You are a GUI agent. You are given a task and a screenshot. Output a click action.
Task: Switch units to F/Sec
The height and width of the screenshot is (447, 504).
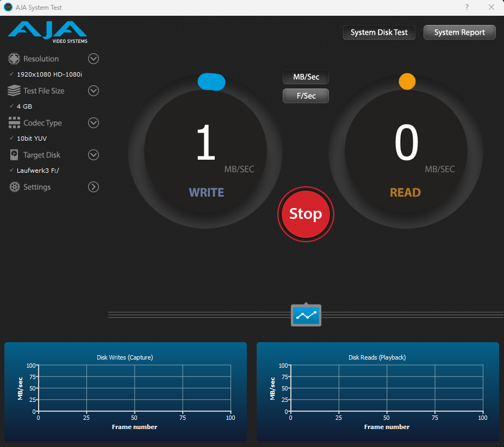306,96
